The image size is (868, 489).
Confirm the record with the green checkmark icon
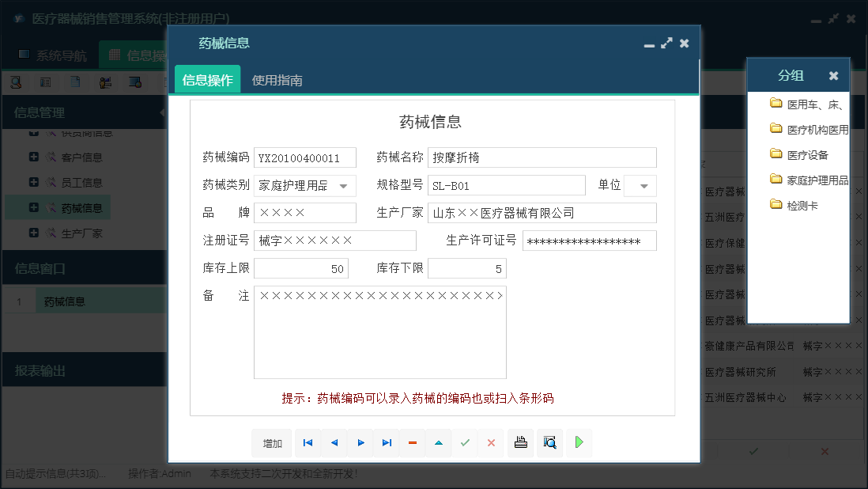point(465,443)
